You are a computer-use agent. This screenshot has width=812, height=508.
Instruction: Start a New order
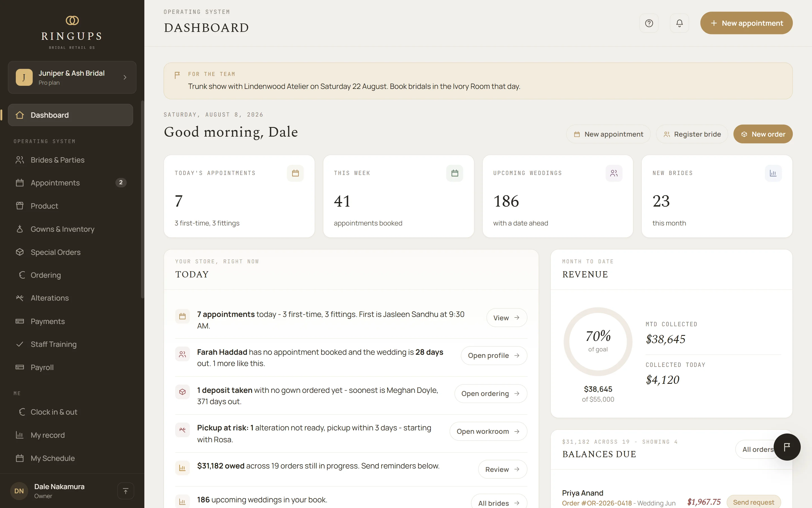click(x=763, y=134)
